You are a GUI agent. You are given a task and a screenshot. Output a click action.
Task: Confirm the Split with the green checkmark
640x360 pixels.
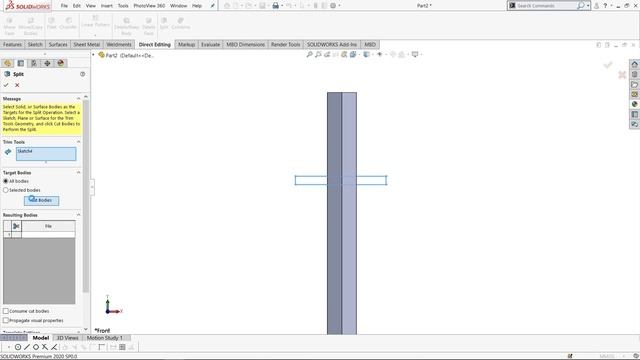click(x=6, y=85)
